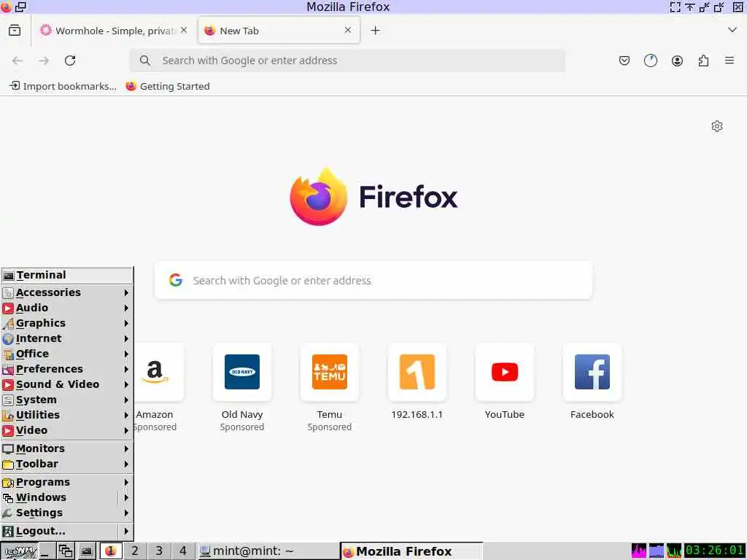Click the taskbar clock
Viewport: 747px width, 560px height.
[715, 551]
